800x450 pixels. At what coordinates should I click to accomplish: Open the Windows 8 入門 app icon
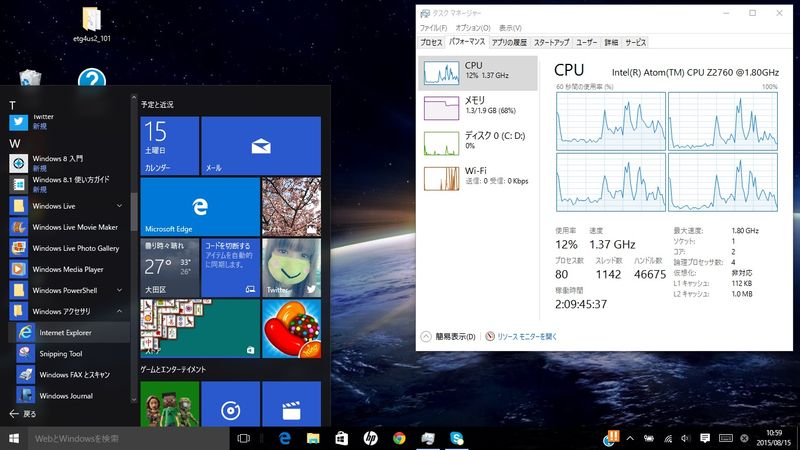(19, 163)
